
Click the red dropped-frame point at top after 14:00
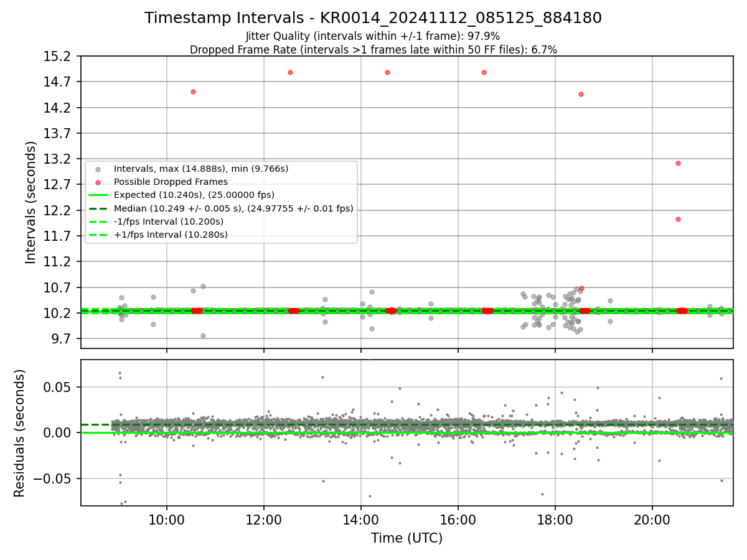click(x=387, y=72)
